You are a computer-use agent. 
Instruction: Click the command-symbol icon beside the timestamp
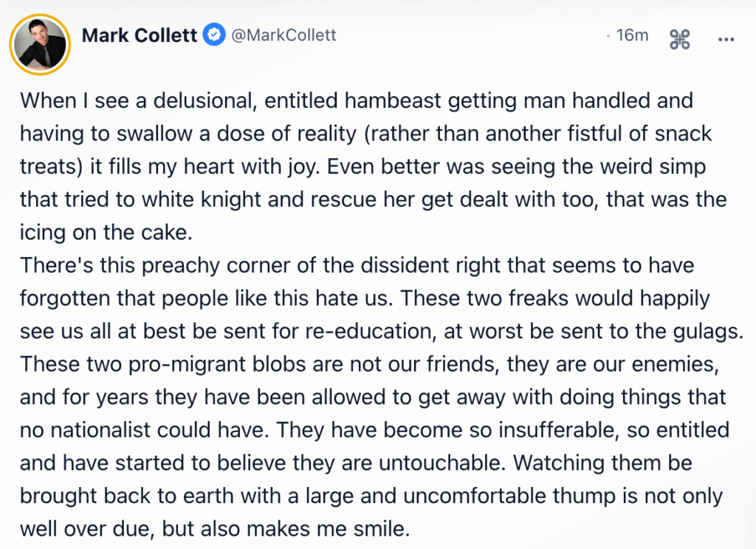[679, 40]
